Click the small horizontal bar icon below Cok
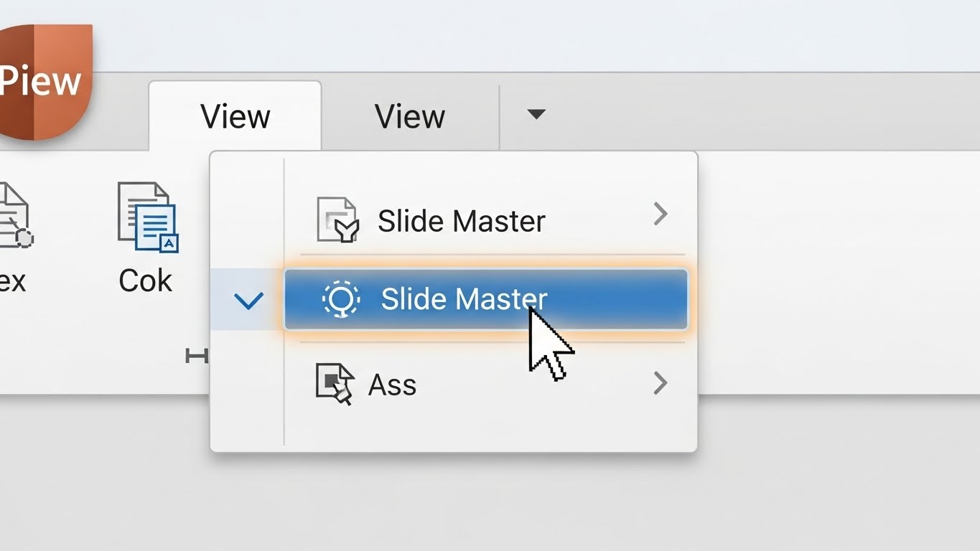 point(196,355)
